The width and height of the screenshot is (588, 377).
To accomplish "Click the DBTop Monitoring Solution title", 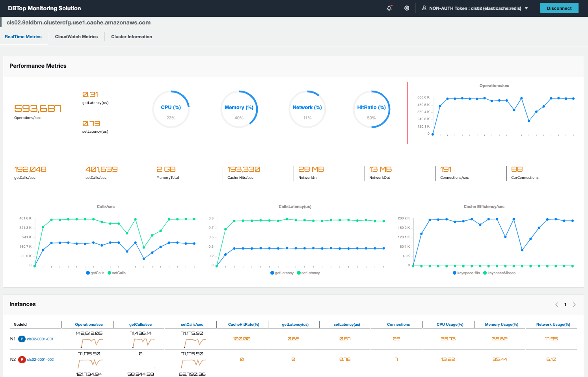I will pyautogui.click(x=44, y=8).
